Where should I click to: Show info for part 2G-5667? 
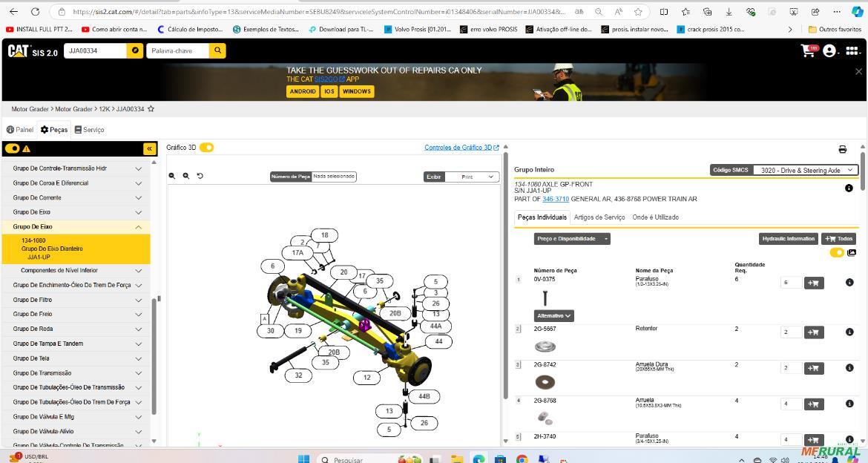849,332
